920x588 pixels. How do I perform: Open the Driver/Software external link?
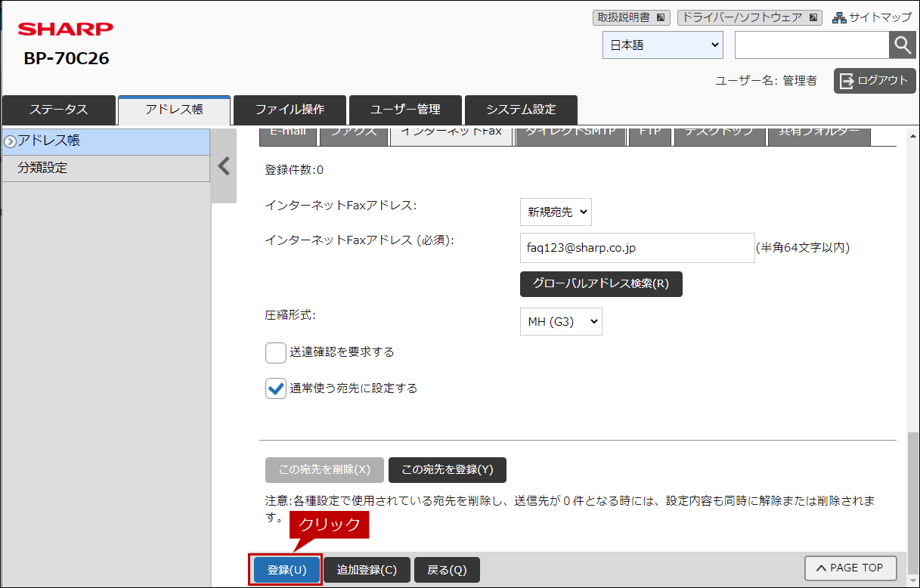(x=749, y=17)
